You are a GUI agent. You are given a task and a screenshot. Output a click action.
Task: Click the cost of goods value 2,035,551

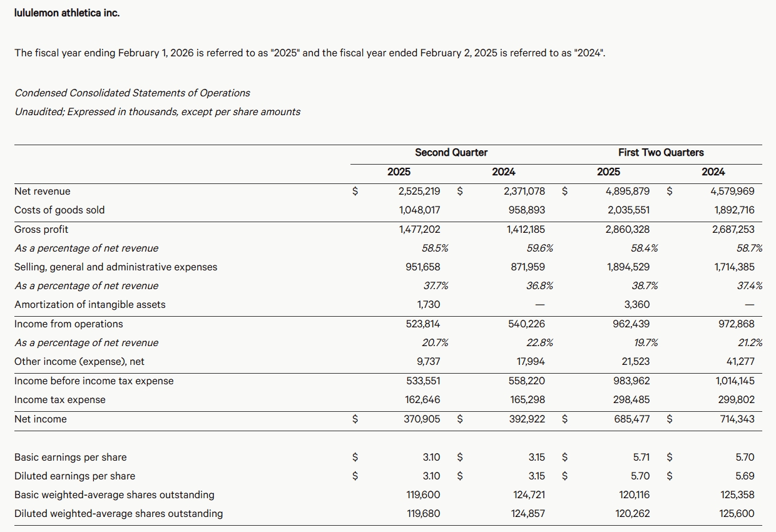click(629, 210)
